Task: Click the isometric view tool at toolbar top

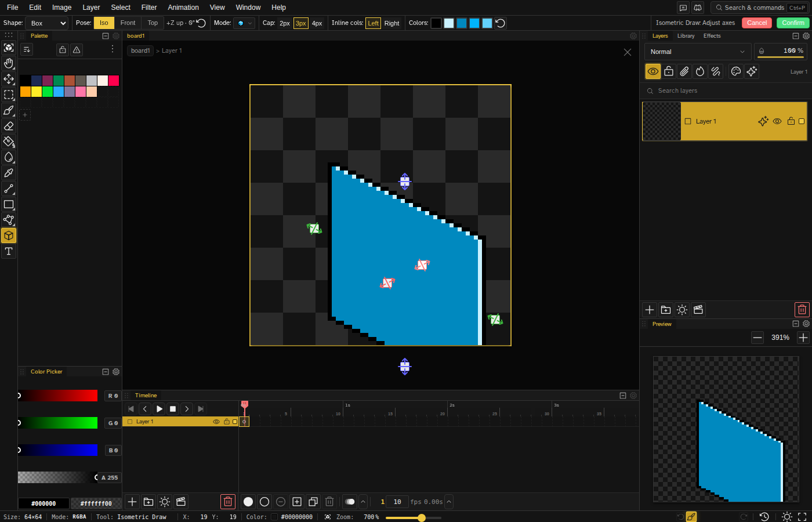Action: (x=9, y=48)
